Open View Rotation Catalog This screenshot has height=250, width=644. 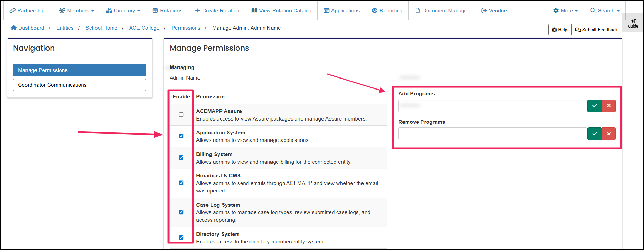tap(281, 11)
